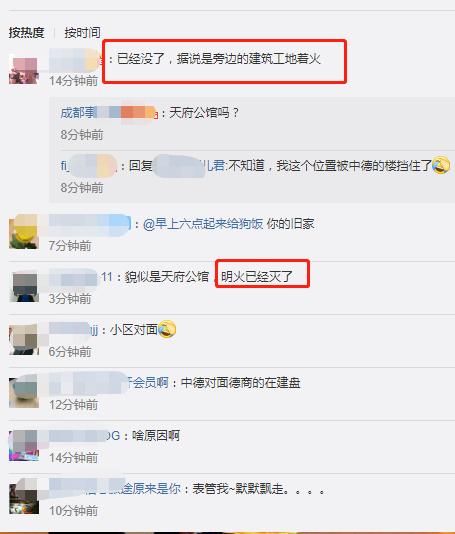Click the reply 天府公馆吗？
The height and width of the screenshot is (534, 455).
[x=205, y=112]
